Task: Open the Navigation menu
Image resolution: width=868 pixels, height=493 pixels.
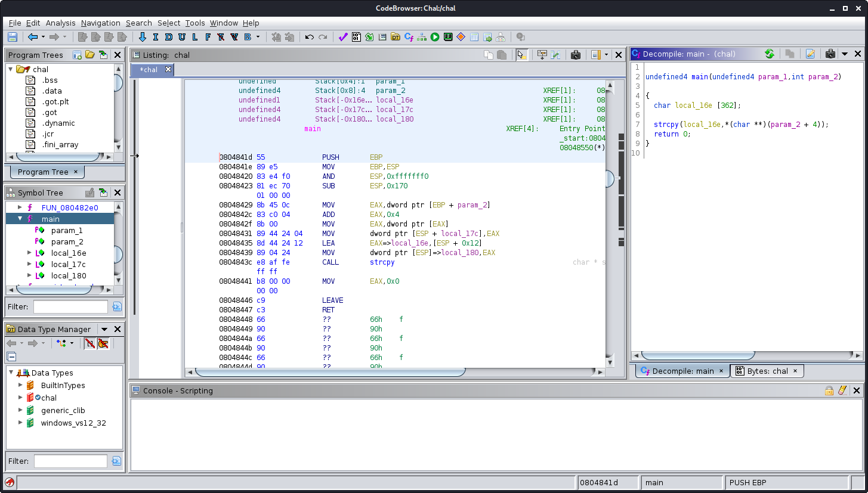Action: (101, 23)
